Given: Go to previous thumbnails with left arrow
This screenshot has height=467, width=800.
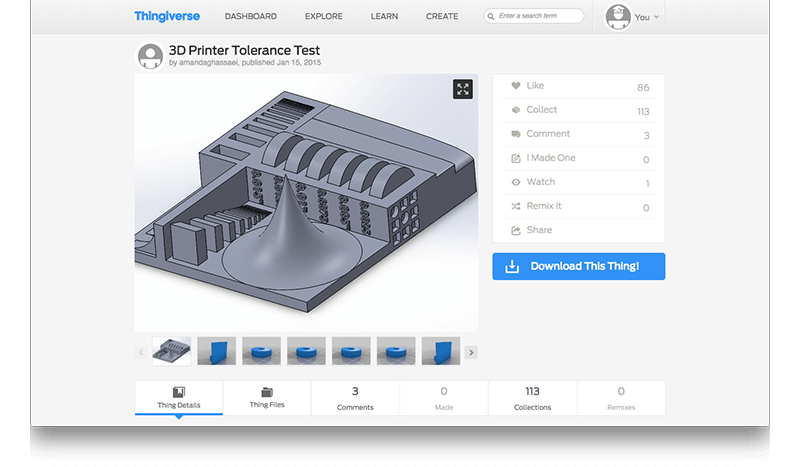Looking at the screenshot, I should point(141,352).
